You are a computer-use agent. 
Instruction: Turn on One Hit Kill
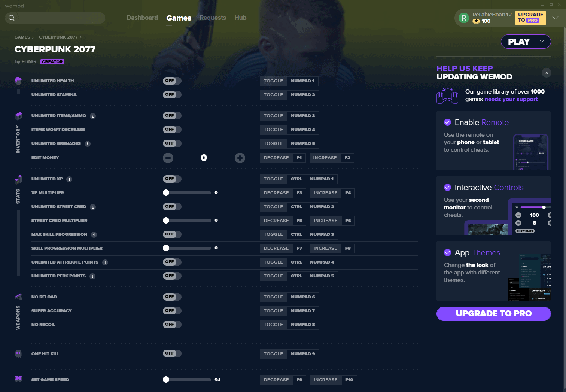coord(172,353)
